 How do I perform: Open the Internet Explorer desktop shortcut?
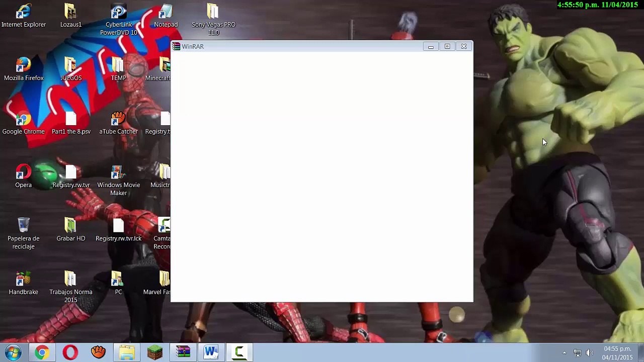pyautogui.click(x=23, y=15)
